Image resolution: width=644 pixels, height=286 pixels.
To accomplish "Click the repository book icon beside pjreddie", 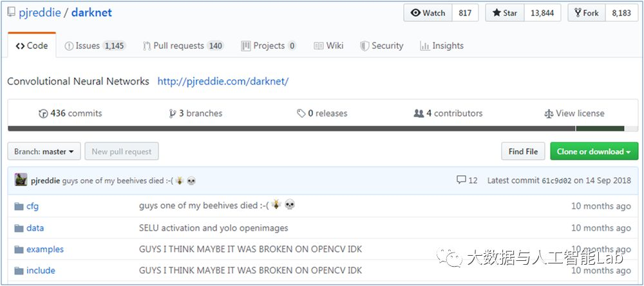I will click(11, 12).
